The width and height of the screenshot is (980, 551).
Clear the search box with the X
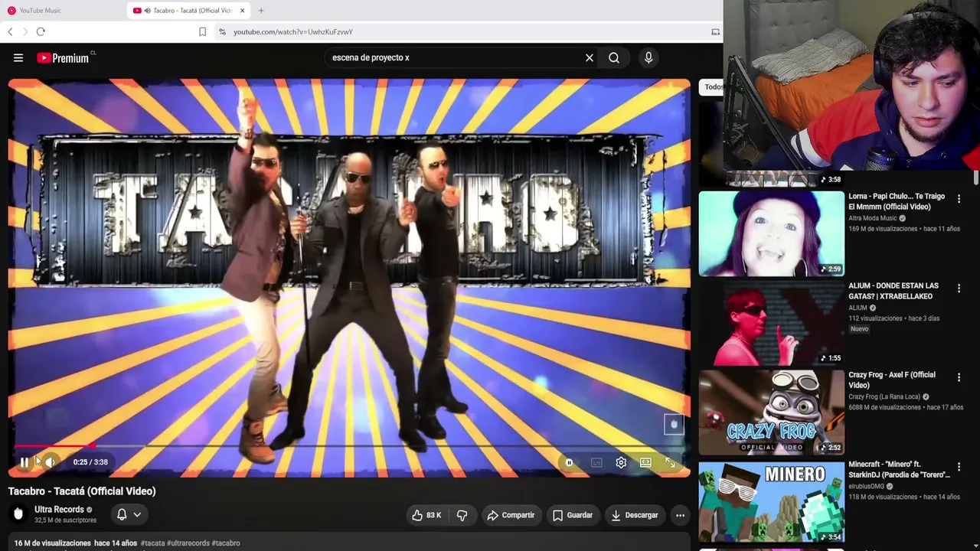(590, 57)
